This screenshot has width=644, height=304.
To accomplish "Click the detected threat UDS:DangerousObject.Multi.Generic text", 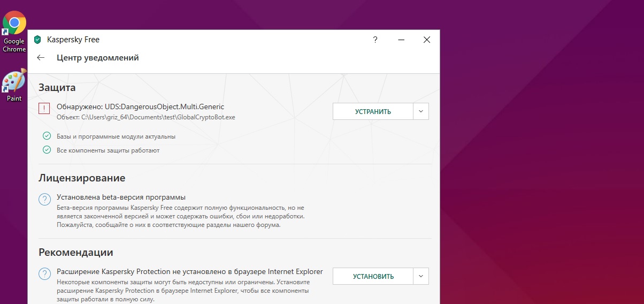I will (x=141, y=107).
